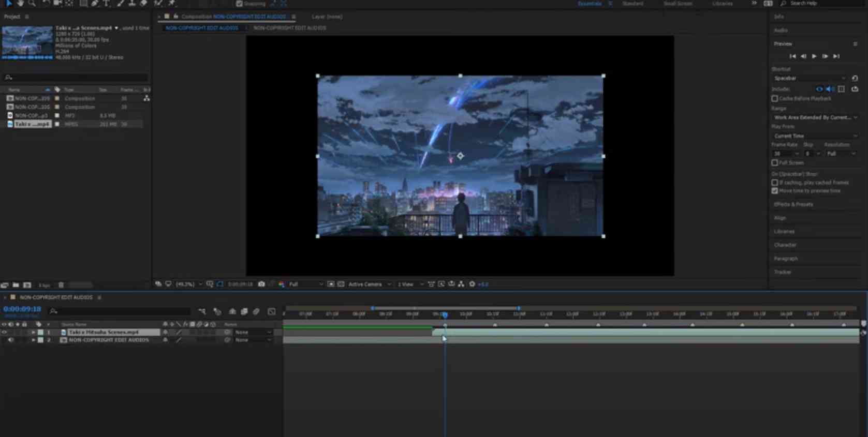Open the 1 View layout dropdown
868x437 pixels.
click(410, 284)
